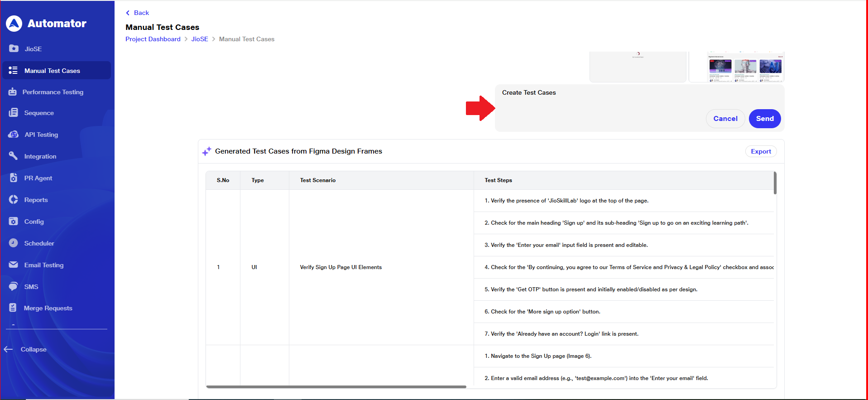Click the Reports chart icon
This screenshot has width=868, height=400.
tap(14, 200)
